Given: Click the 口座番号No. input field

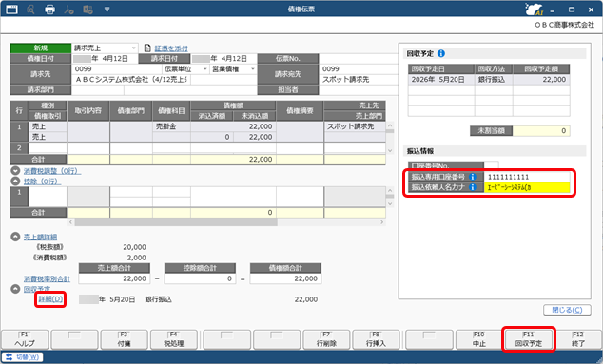Looking at the screenshot, I should click(491, 166).
